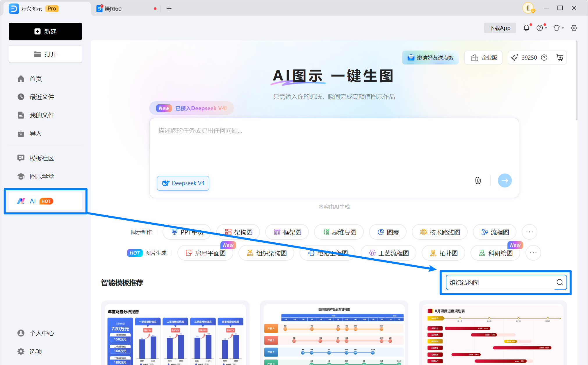Click the user avatar E icon
Viewport: 588px width, 365px height.
coord(528,8)
